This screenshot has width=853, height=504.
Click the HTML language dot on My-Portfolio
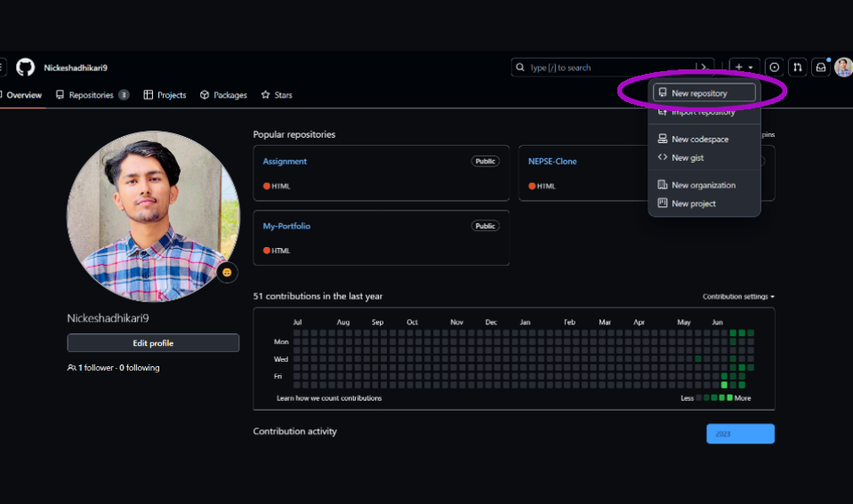tap(267, 251)
